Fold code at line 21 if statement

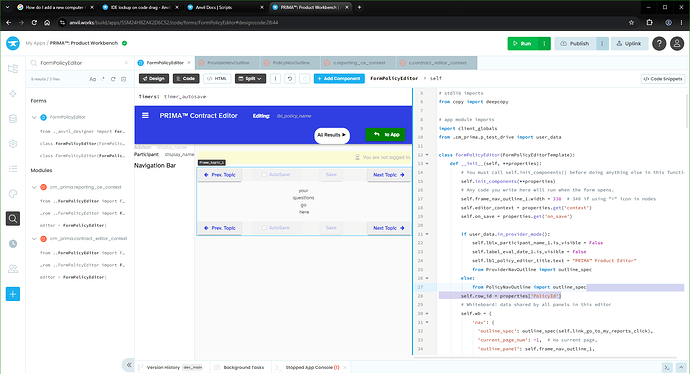coord(427,234)
